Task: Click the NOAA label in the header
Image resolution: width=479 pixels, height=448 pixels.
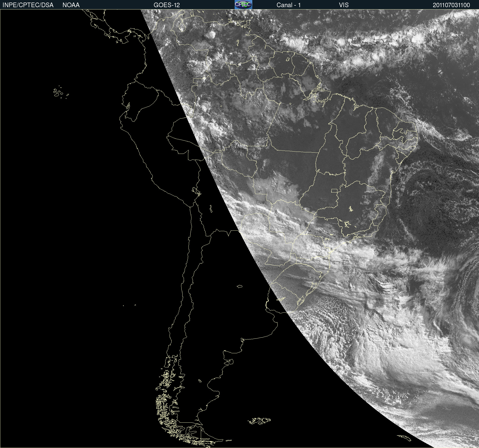Action: 71,5
